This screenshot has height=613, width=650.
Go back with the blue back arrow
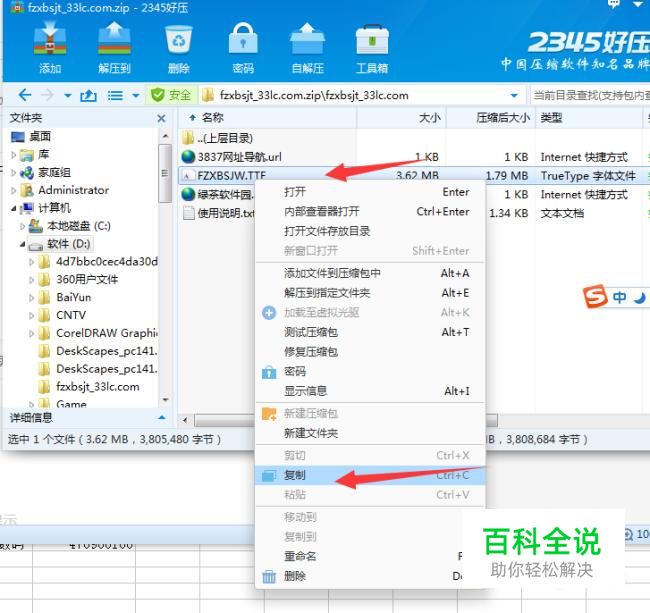click(x=25, y=95)
